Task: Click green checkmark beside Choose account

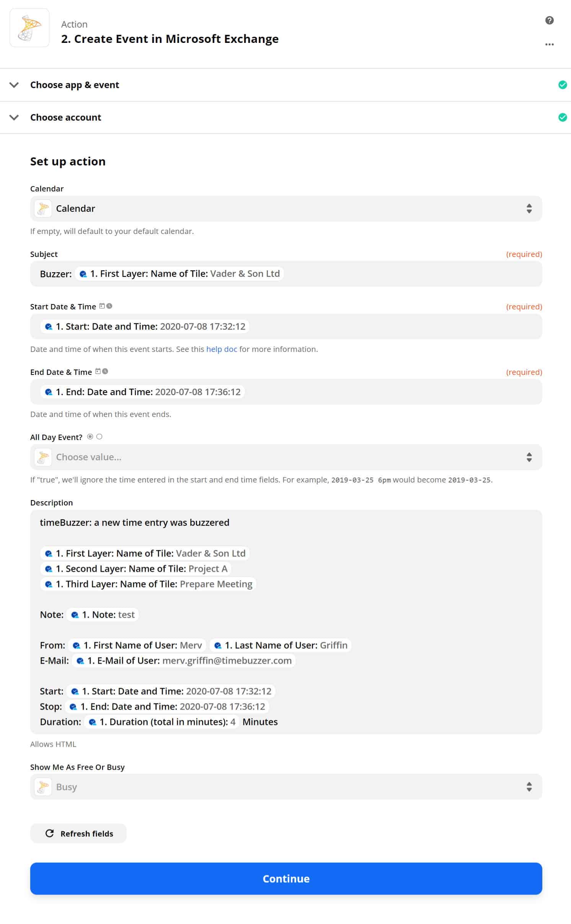Action: coord(562,117)
